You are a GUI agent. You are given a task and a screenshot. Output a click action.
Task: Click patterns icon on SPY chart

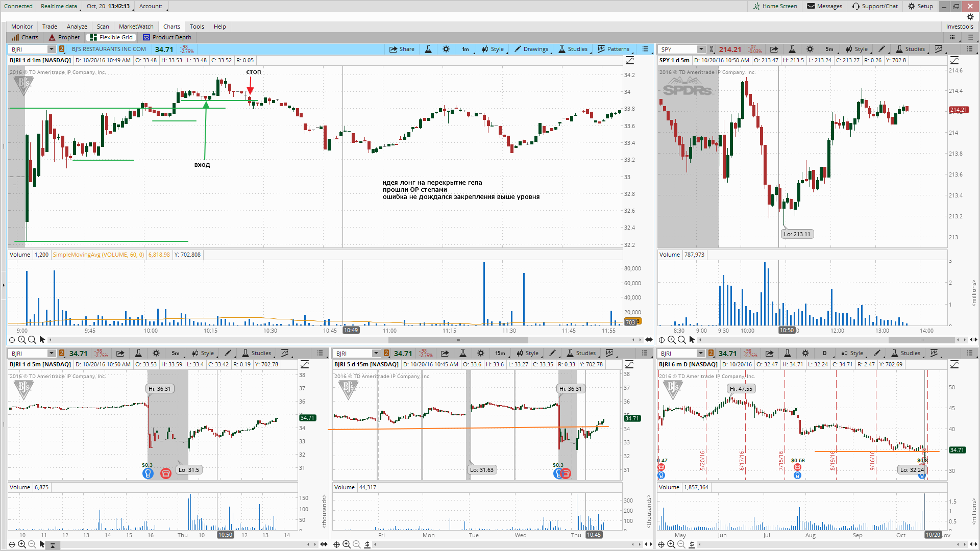tap(938, 49)
